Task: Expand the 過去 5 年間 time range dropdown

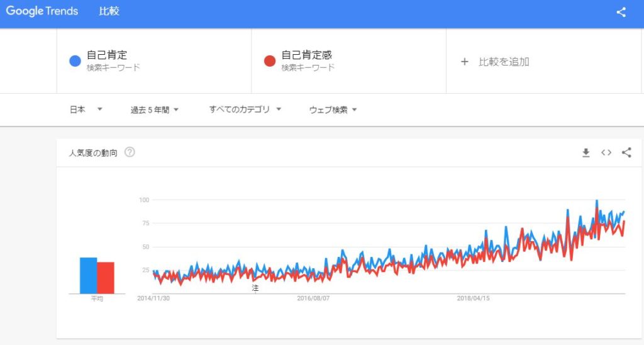Action: point(155,110)
